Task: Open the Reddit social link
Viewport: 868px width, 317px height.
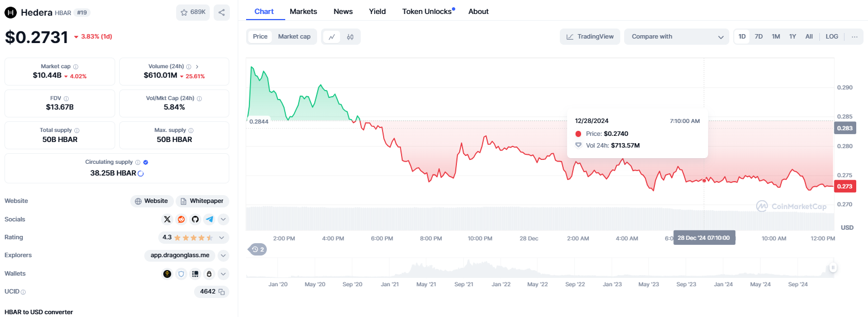Action: [181, 219]
